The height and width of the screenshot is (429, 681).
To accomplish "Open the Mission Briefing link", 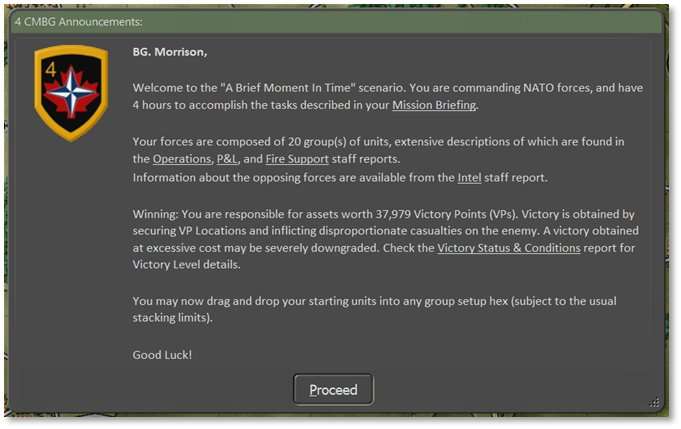I will (434, 105).
